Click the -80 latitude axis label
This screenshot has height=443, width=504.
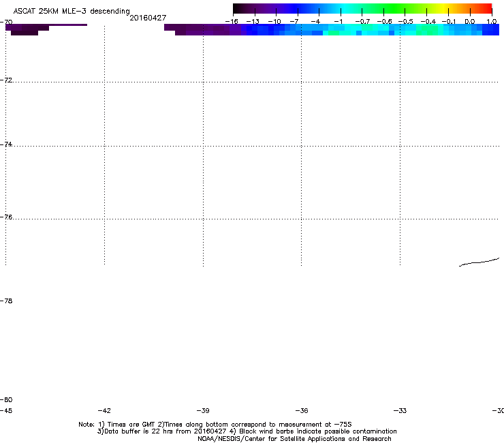click(x=6, y=399)
